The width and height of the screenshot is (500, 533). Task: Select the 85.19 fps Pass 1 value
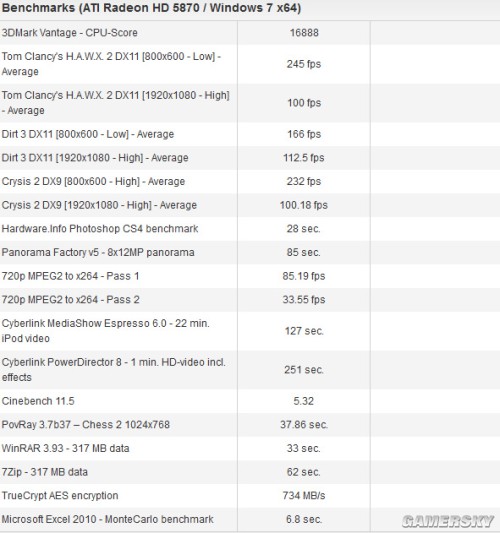304,276
